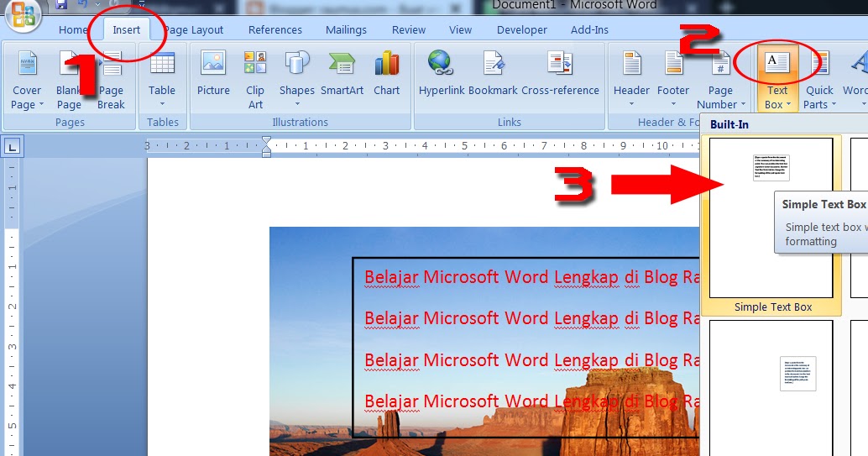868x456 pixels.
Task: Open the quick access toolbar customize arrow
Action: tap(142, 4)
